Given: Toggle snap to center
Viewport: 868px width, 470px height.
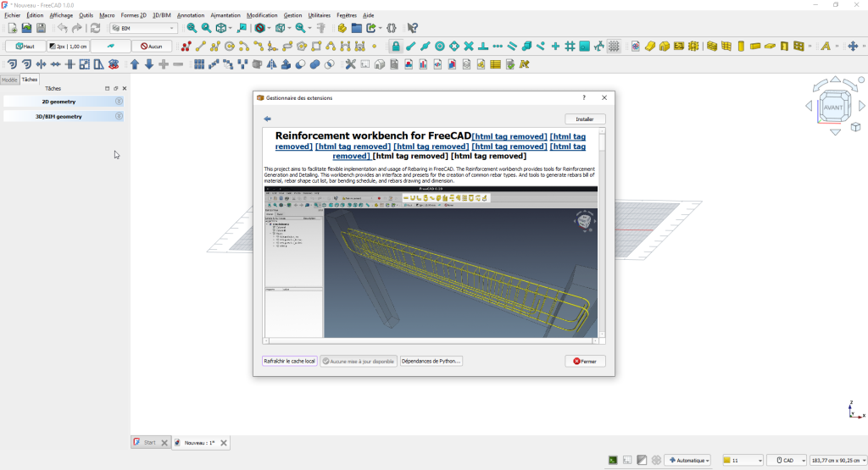Looking at the screenshot, I should [x=440, y=47].
